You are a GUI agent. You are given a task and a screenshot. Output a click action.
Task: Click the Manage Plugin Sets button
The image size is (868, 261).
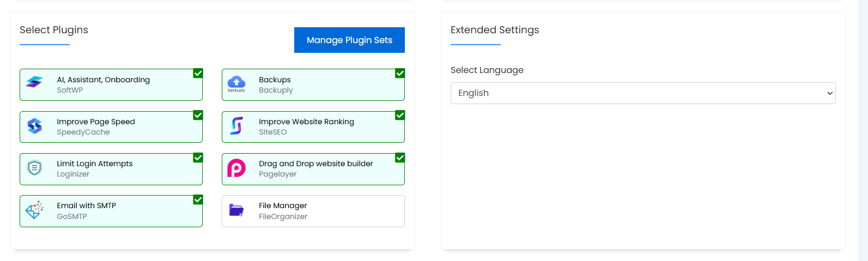349,40
